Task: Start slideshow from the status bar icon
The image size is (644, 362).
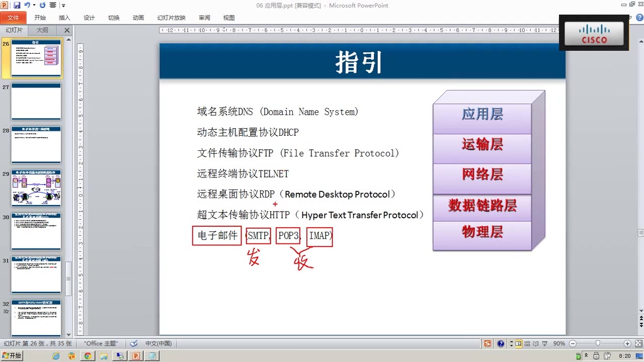Action: (x=545, y=343)
